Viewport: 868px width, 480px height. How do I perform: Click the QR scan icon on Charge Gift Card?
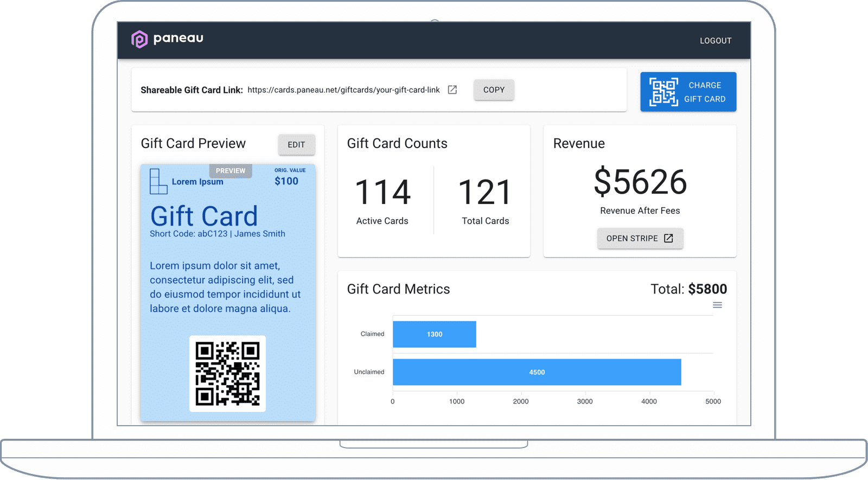click(663, 92)
